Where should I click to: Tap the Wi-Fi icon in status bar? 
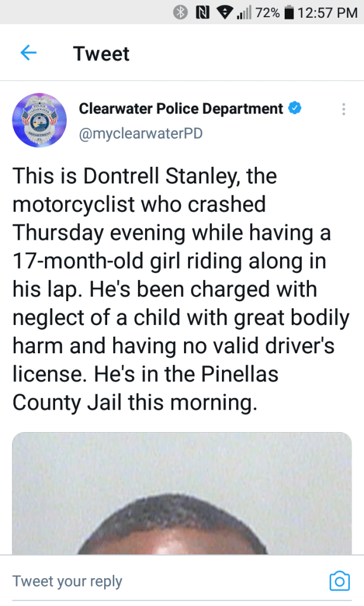pos(223,12)
